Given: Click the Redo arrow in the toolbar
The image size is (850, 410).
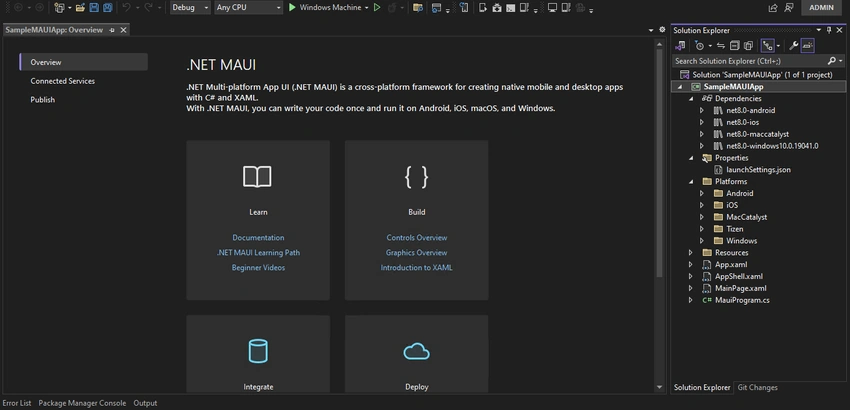Looking at the screenshot, I should [x=148, y=8].
